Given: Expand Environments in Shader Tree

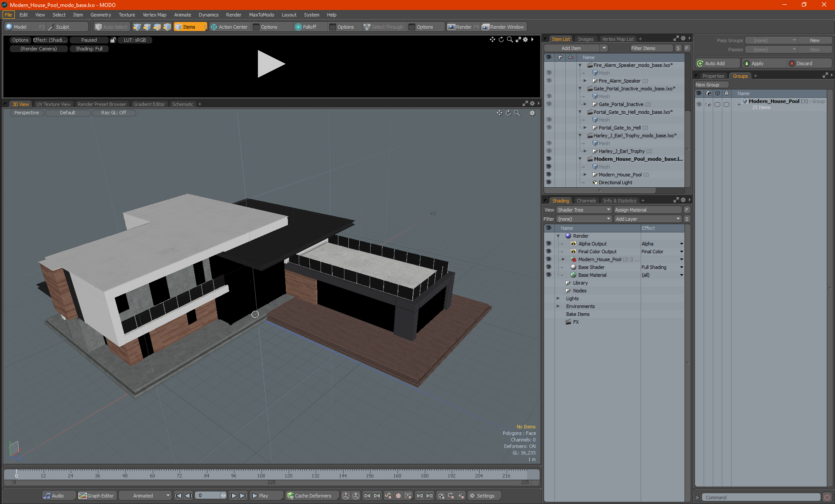Looking at the screenshot, I should pos(558,306).
